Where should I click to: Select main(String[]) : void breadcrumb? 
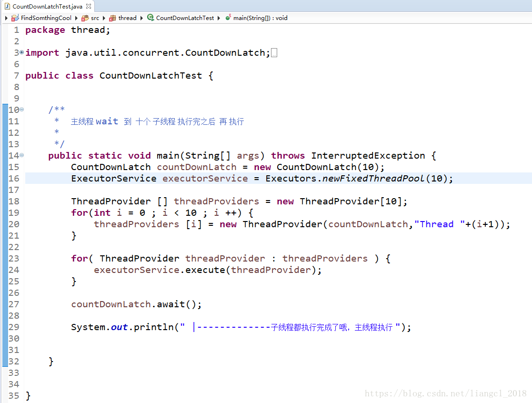pyautogui.click(x=260, y=18)
